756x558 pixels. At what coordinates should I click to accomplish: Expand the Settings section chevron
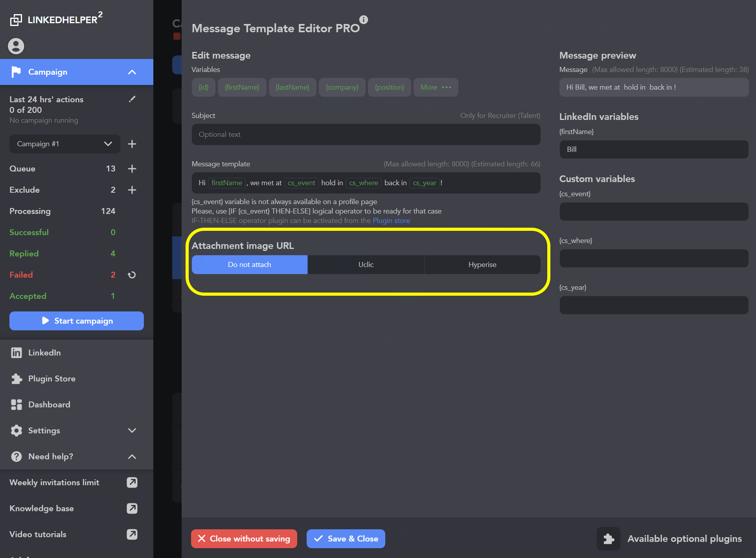(x=132, y=431)
